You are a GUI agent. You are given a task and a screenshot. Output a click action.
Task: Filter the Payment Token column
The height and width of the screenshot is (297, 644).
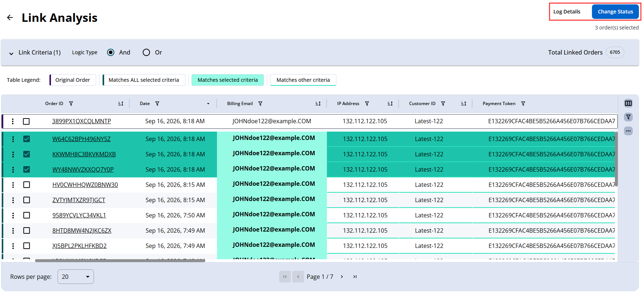(x=523, y=104)
